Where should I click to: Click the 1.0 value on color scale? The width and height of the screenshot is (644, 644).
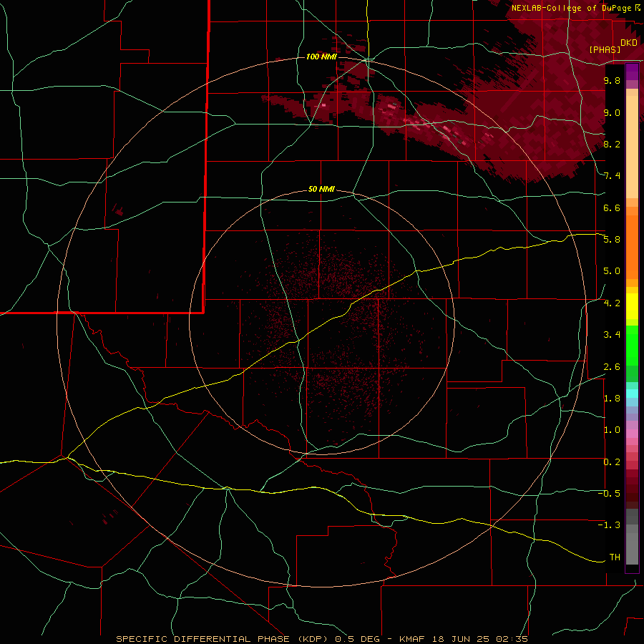coord(612,431)
